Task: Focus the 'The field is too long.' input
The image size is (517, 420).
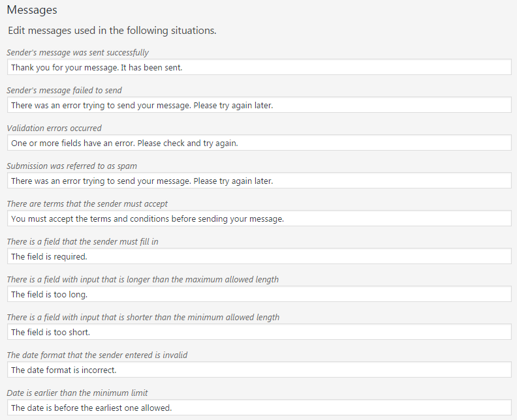Action: (x=258, y=294)
